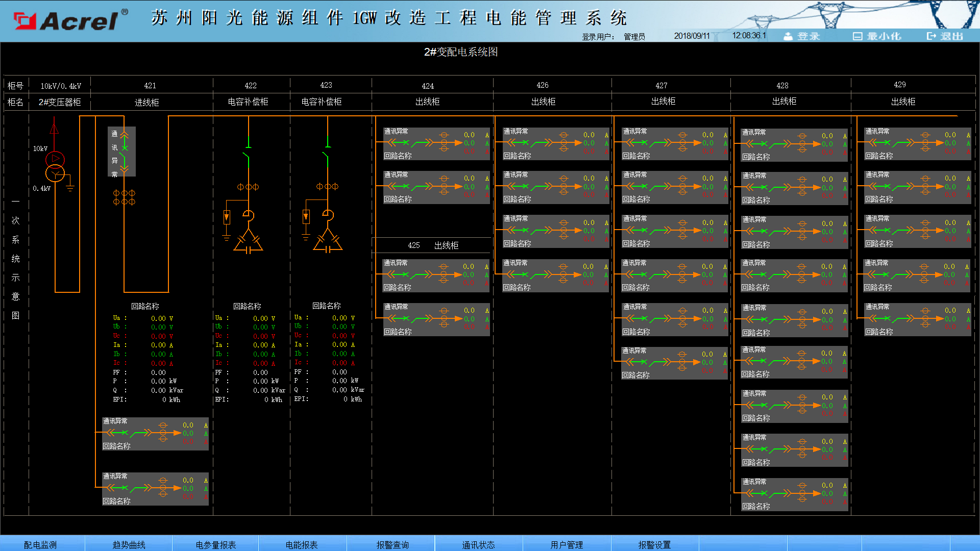The height and width of the screenshot is (551, 980).
Task: Click the 10kV/0.4kV cabinet header
Action: tap(61, 86)
